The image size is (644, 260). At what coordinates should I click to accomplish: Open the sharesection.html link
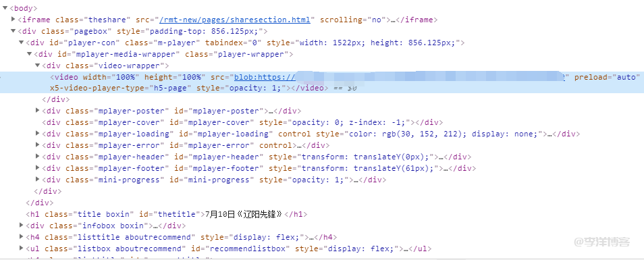point(235,20)
